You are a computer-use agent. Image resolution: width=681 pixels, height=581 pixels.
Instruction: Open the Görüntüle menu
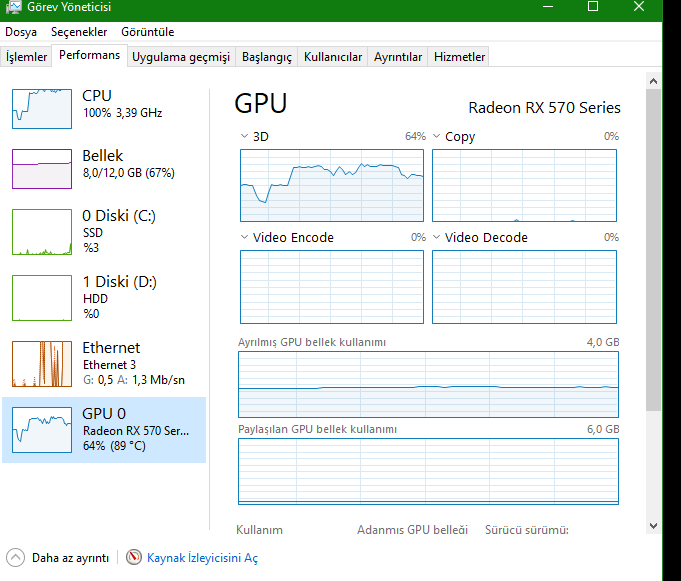point(148,32)
